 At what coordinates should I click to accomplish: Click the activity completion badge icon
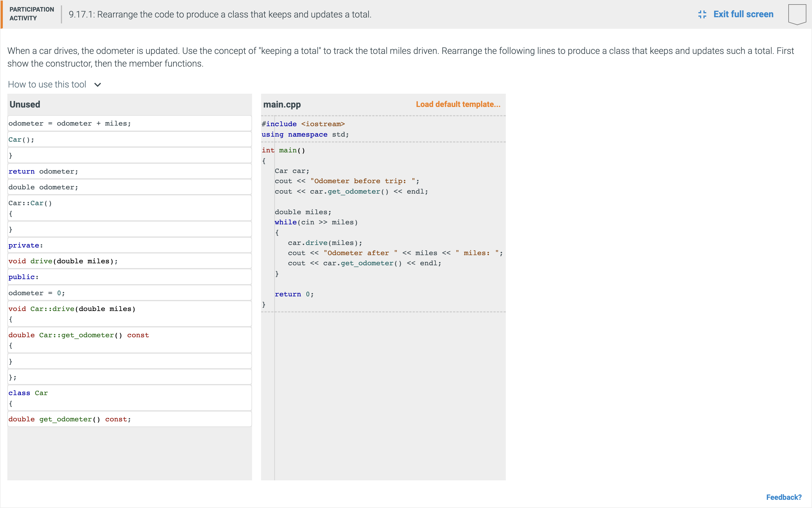click(797, 14)
